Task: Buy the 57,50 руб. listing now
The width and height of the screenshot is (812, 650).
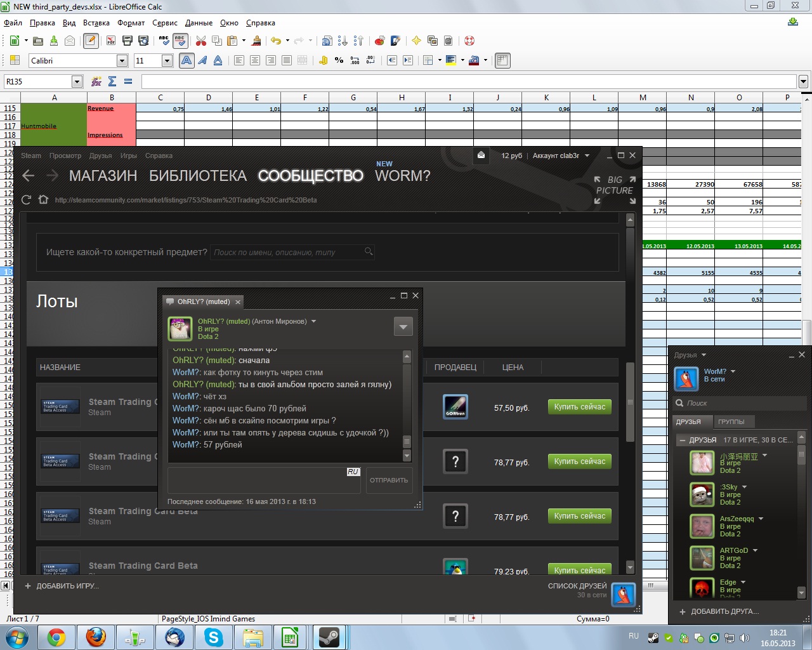Action: click(x=579, y=407)
